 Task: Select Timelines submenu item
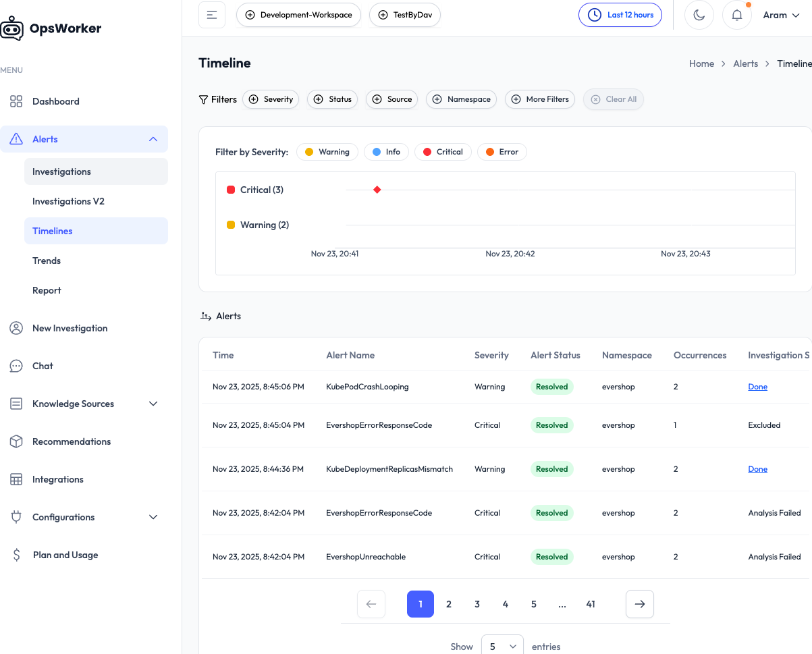(x=96, y=231)
